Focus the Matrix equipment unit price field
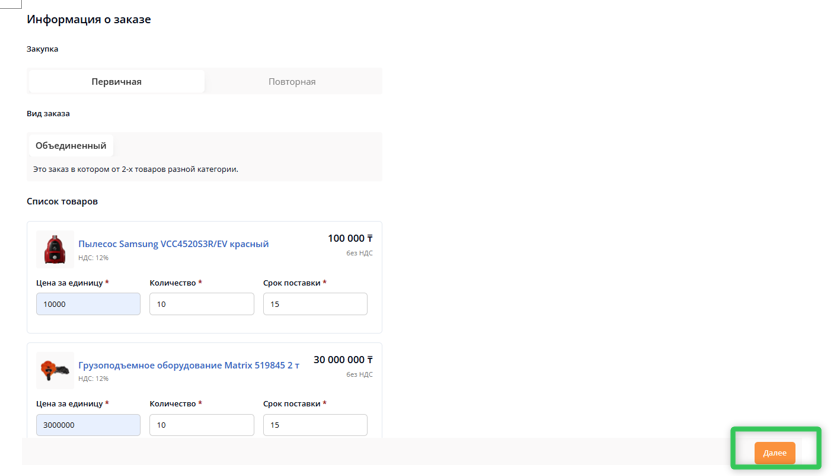Screen dimensions: 840x476 coord(88,425)
